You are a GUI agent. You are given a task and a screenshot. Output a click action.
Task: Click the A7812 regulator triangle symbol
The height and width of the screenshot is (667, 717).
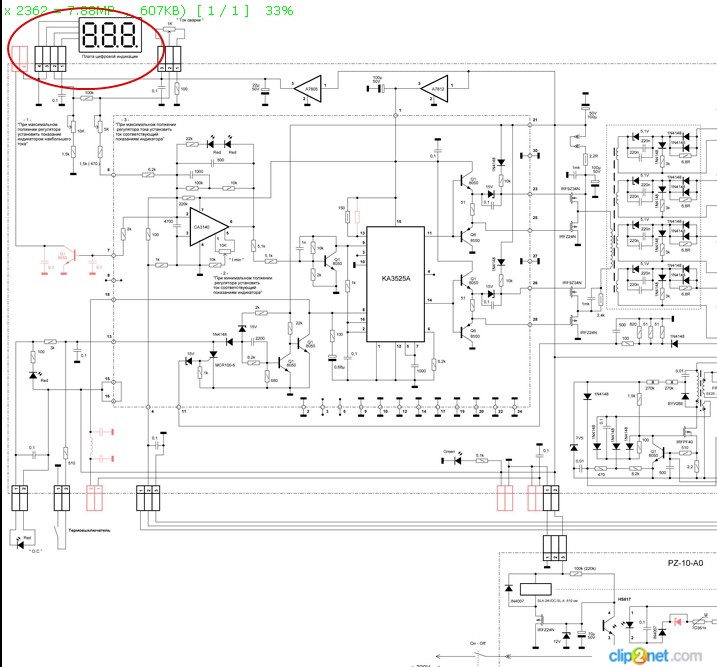tap(436, 89)
